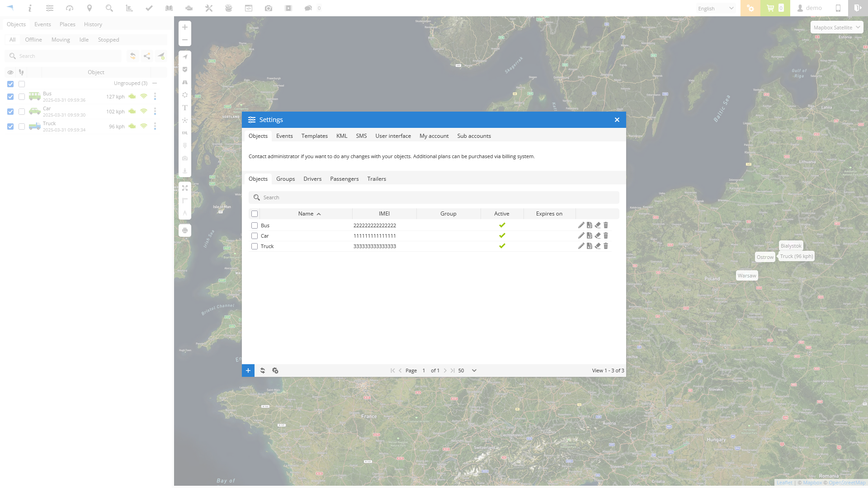This screenshot has height=488, width=868.
Task: Open the Mapbox Satellite map type dropdown
Action: 836,28
